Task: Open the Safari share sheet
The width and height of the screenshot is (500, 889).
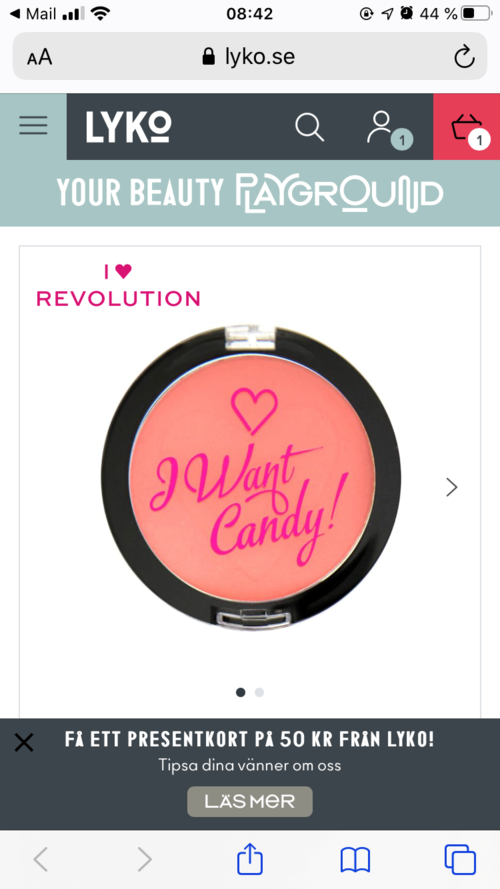Action: pyautogui.click(x=250, y=859)
